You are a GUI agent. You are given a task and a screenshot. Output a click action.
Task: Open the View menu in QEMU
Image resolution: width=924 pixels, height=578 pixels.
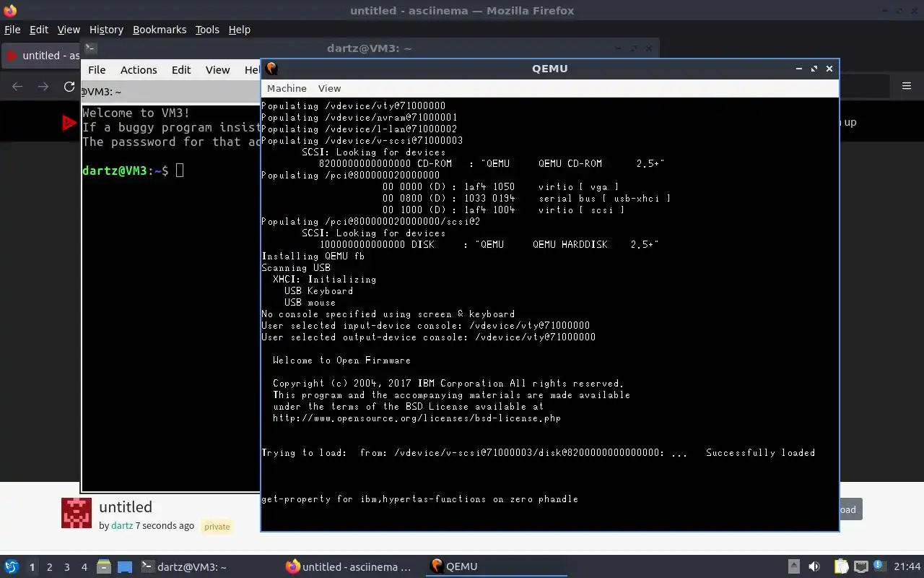point(329,88)
